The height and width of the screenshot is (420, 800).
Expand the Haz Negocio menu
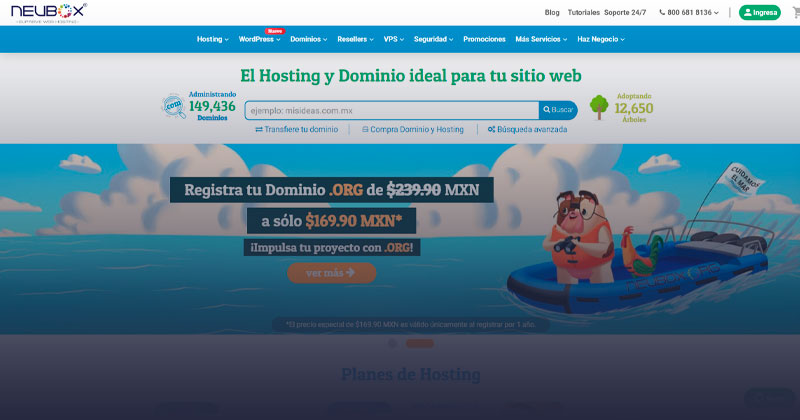601,39
